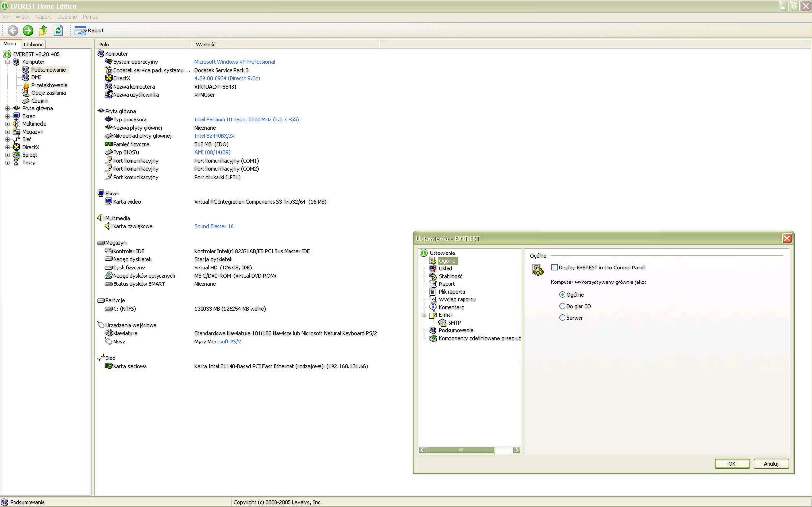
Task: Click the Plik raportu icon in settings
Action: coord(433,292)
